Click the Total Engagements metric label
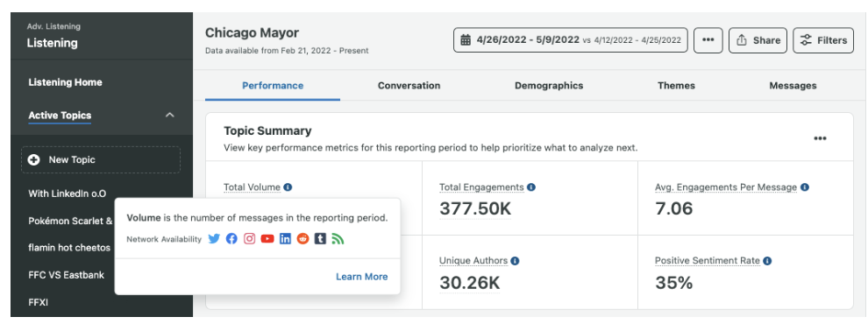868x324 pixels. pyautogui.click(x=481, y=187)
